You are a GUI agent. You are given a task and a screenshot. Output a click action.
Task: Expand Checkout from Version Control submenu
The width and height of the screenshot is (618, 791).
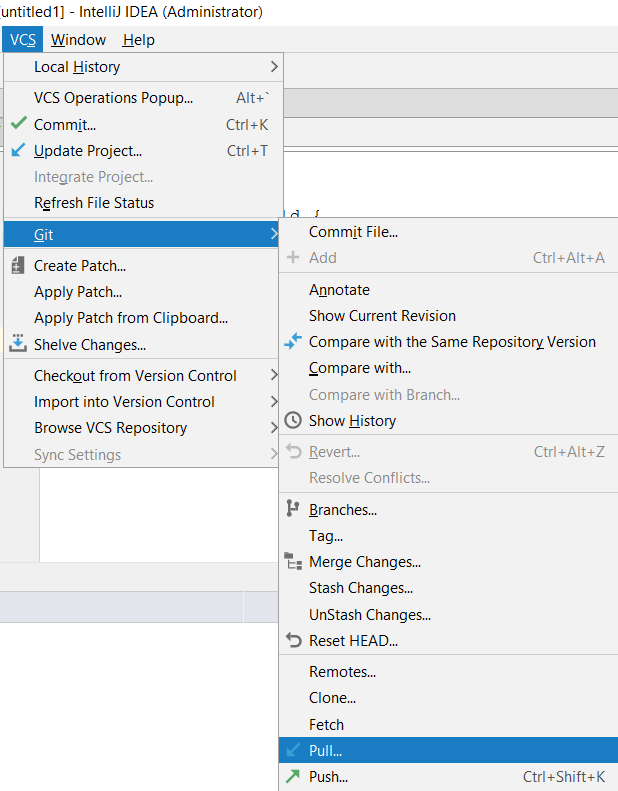274,376
